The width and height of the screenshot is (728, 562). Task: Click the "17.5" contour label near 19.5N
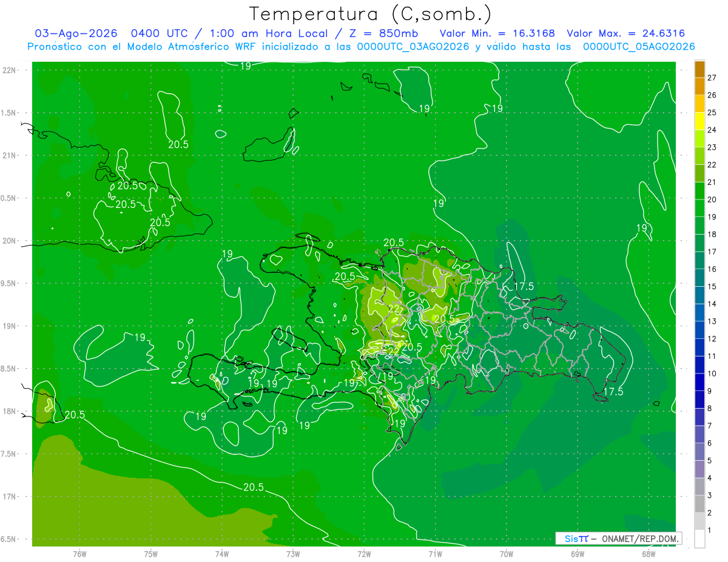524,286
